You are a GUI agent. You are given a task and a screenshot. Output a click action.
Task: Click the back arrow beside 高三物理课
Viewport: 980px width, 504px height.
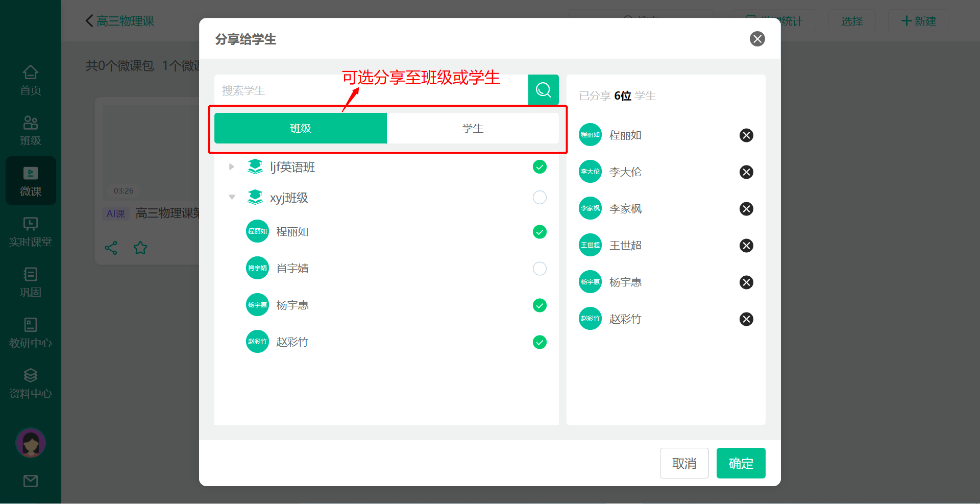(x=89, y=21)
